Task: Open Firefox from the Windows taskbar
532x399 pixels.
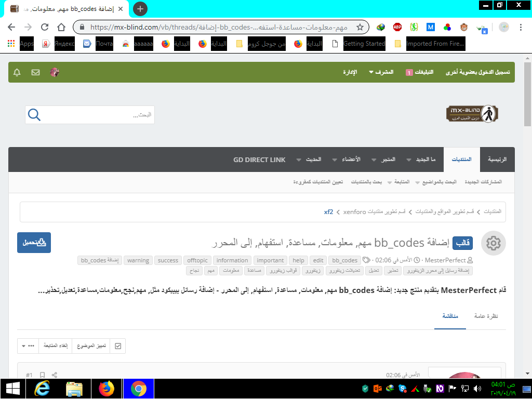Action: coord(107,389)
